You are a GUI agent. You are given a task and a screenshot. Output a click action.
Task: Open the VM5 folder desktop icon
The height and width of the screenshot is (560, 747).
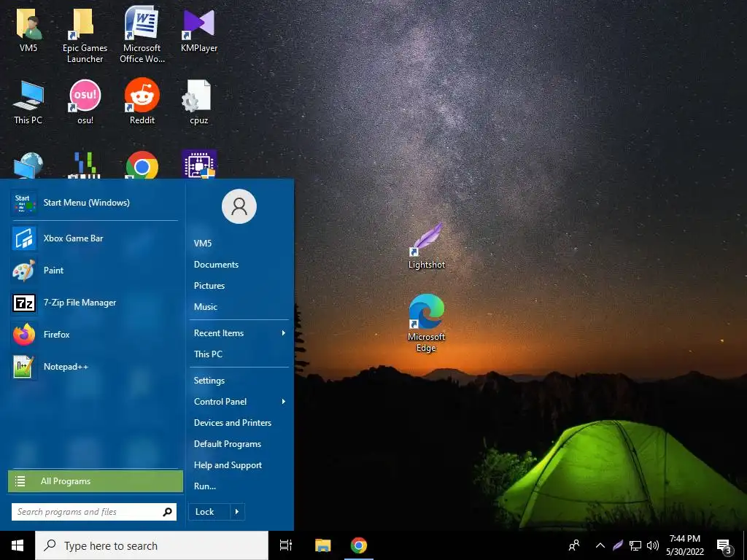point(28,28)
